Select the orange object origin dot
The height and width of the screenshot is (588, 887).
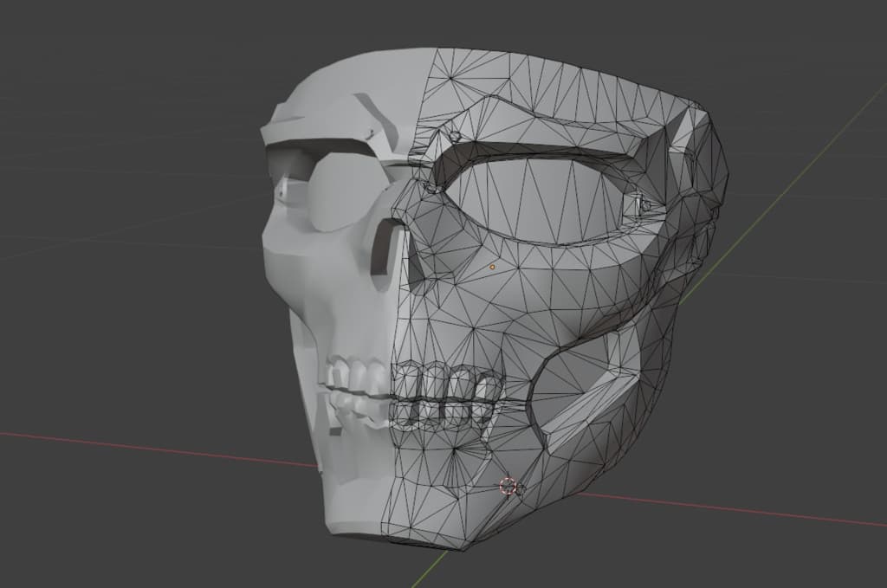pyautogui.click(x=492, y=267)
